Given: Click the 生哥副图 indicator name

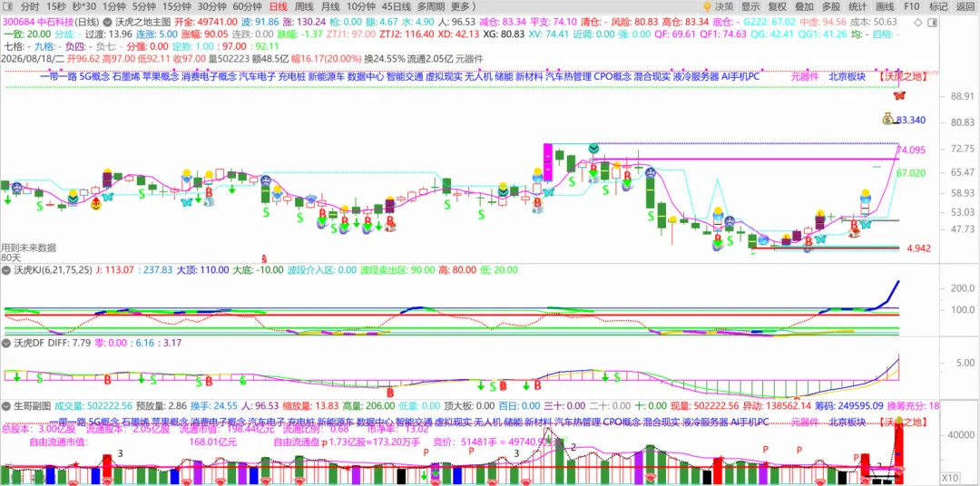Looking at the screenshot, I should pyautogui.click(x=32, y=405).
